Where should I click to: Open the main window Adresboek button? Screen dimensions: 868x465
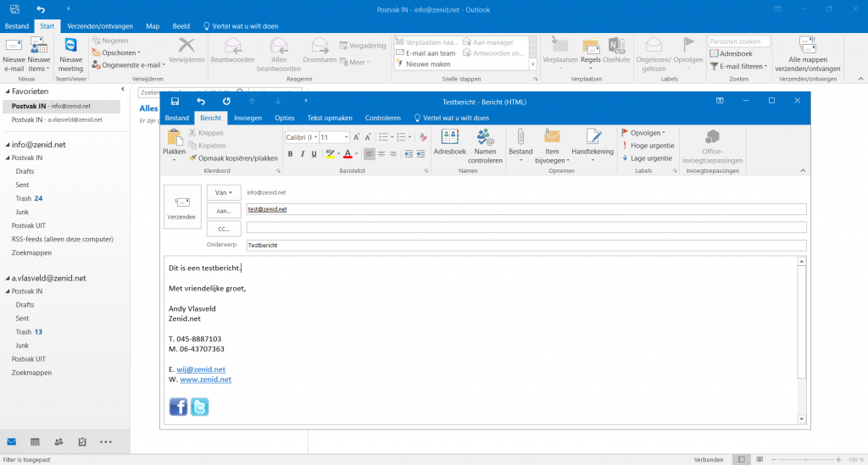732,53
